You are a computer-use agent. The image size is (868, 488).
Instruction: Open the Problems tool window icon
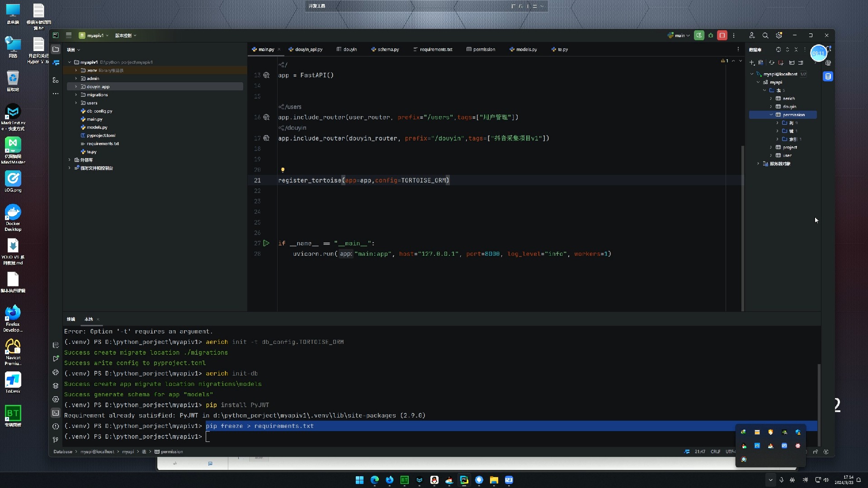[56, 426]
